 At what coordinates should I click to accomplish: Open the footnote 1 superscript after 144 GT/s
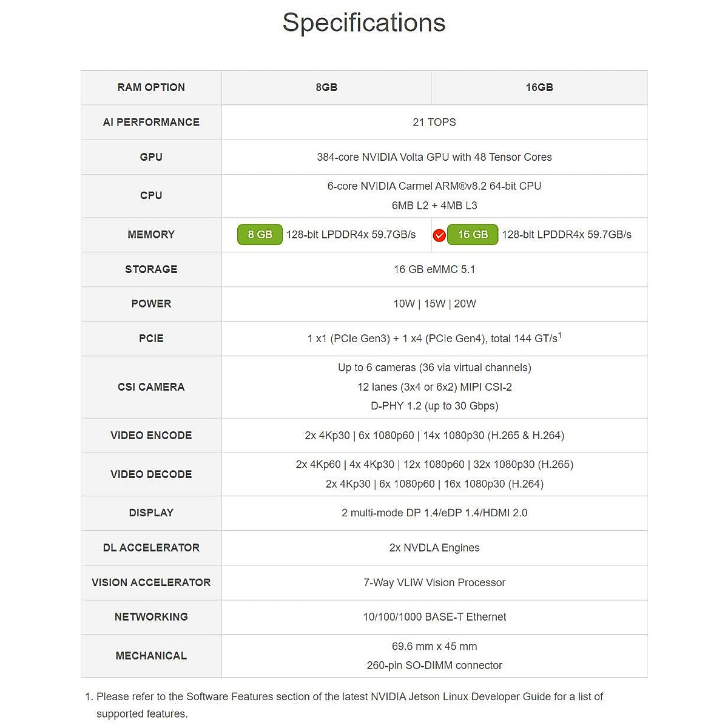click(x=560, y=335)
